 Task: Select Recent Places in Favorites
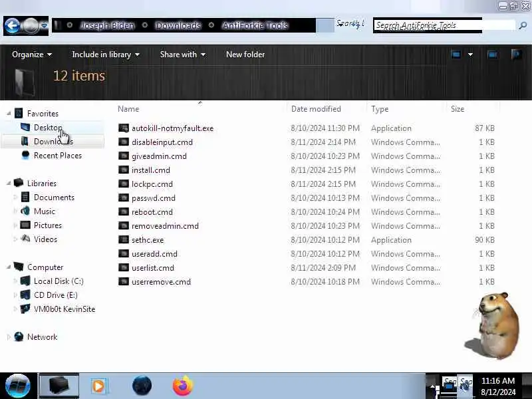pos(58,156)
